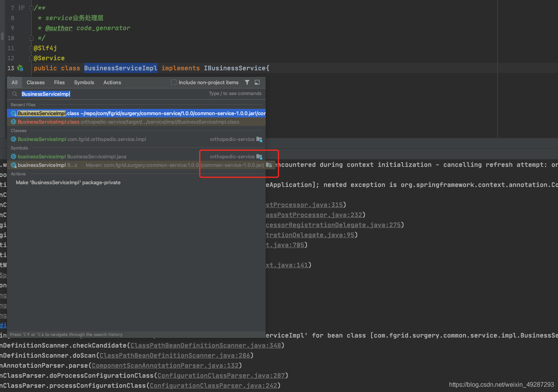Open the Actions tab
Screen dimensions: 558x392
pyautogui.click(x=112, y=82)
